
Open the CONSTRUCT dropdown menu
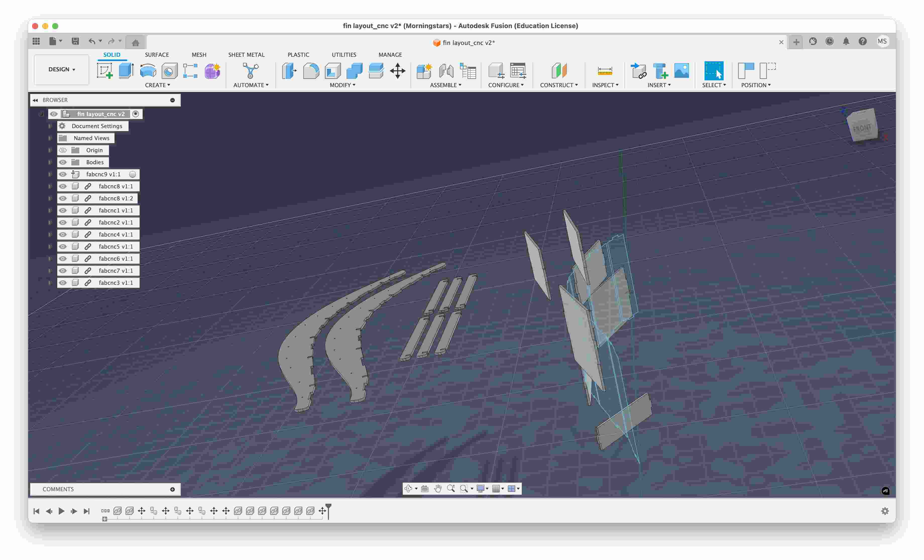[x=559, y=85]
